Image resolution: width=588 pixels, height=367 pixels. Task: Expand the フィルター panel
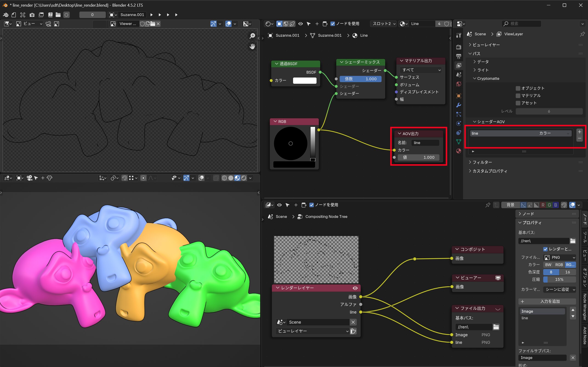482,162
